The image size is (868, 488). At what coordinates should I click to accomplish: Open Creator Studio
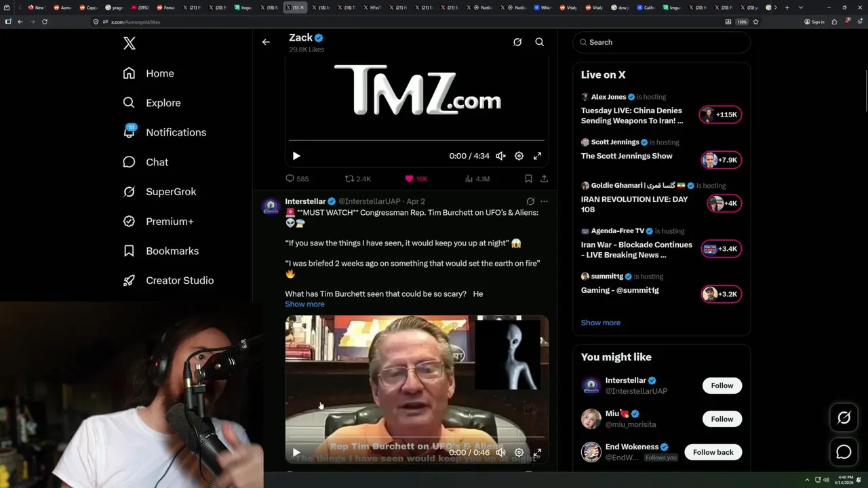click(168, 281)
